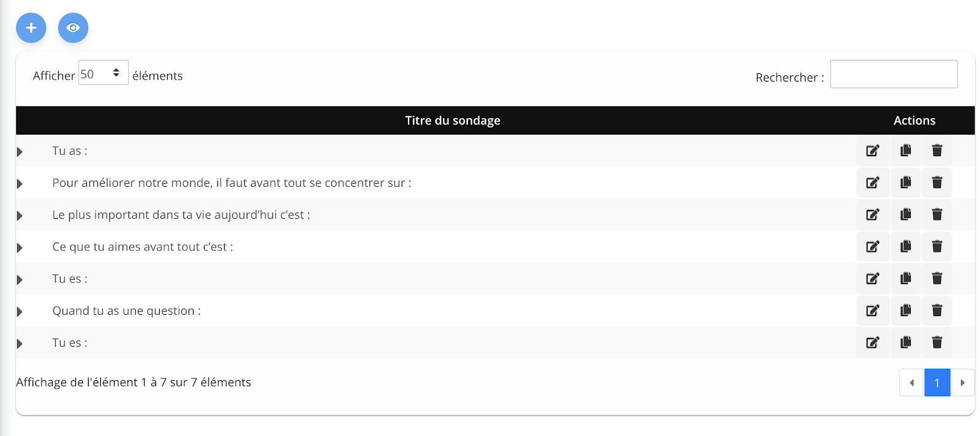Delete the 'Tu as :' survey

click(x=937, y=151)
